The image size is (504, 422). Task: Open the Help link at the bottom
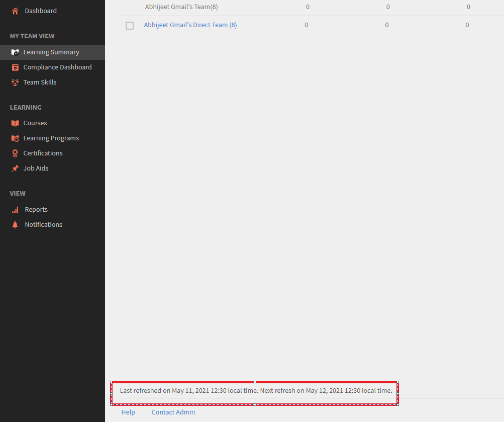[x=128, y=411]
